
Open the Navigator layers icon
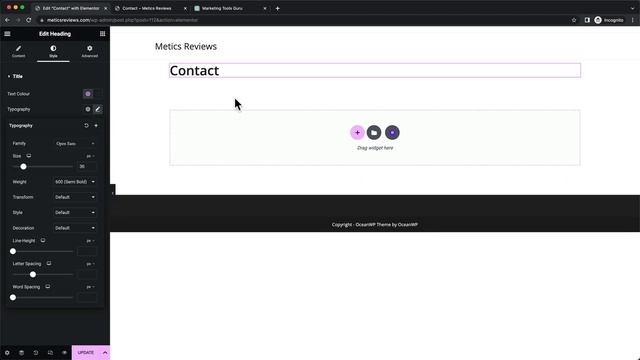click(x=22, y=353)
